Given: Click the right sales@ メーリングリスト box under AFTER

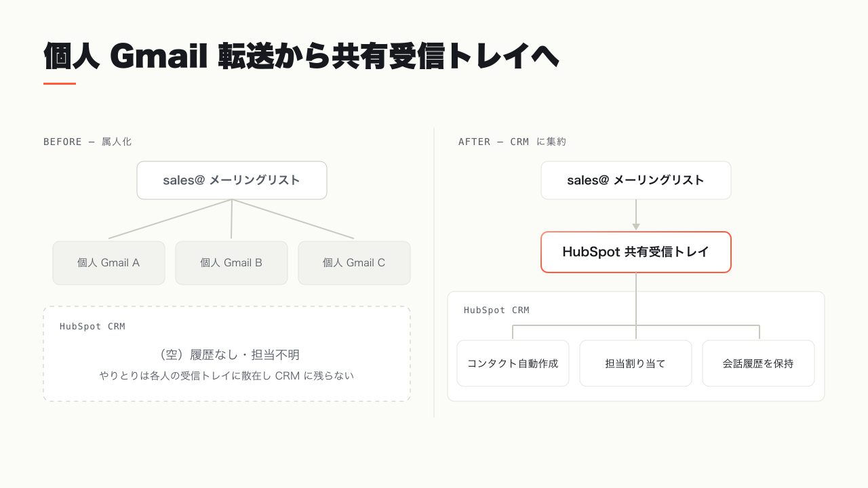Looking at the screenshot, I should [636, 180].
